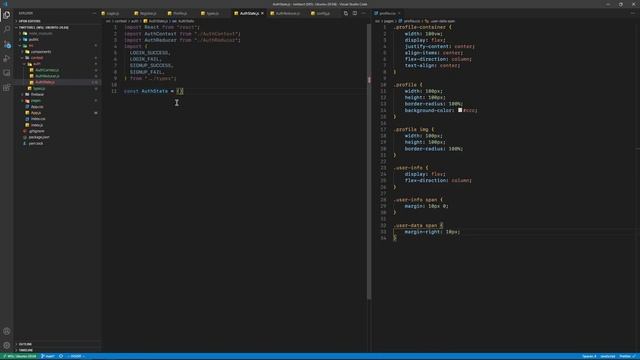Image resolution: width=640 pixels, height=360 pixels.
Task: Click .profile-container selector in CSS editor
Action: click(420, 27)
